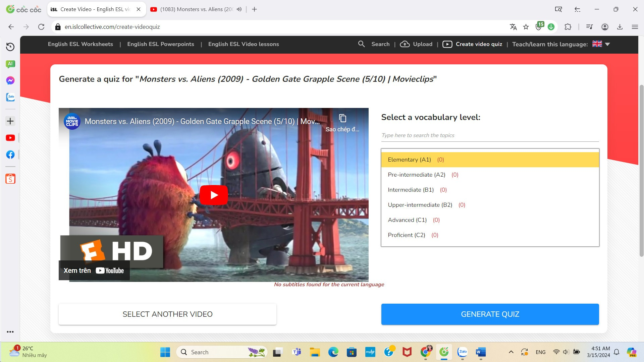Click the copy link icon on the video
Image resolution: width=644 pixels, height=362 pixels.
click(x=342, y=118)
